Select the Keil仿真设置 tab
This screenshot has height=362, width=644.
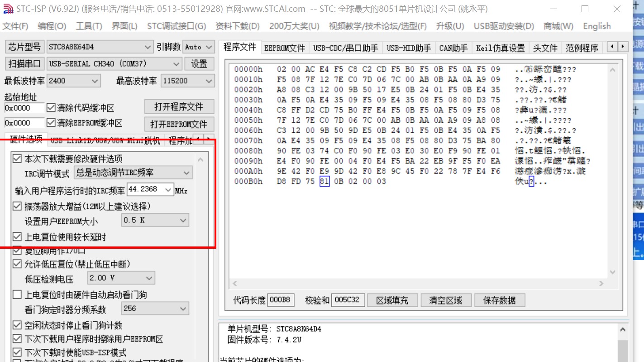[x=501, y=48]
